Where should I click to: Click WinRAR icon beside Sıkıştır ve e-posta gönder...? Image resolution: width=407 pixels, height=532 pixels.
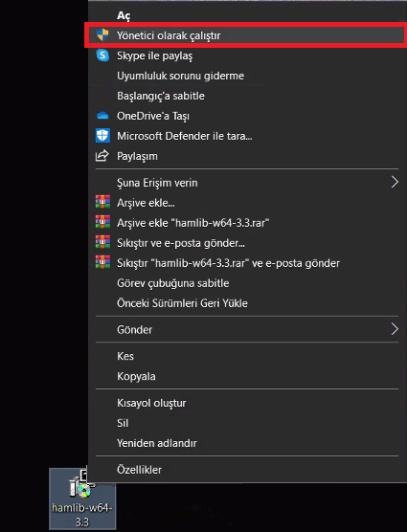(102, 242)
